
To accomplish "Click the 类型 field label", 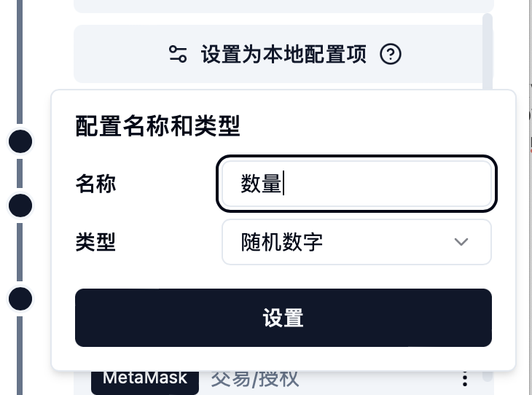I will (x=95, y=242).
